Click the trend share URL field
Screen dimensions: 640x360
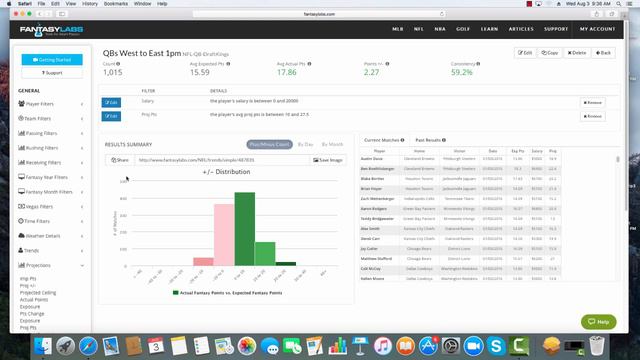(x=222, y=160)
